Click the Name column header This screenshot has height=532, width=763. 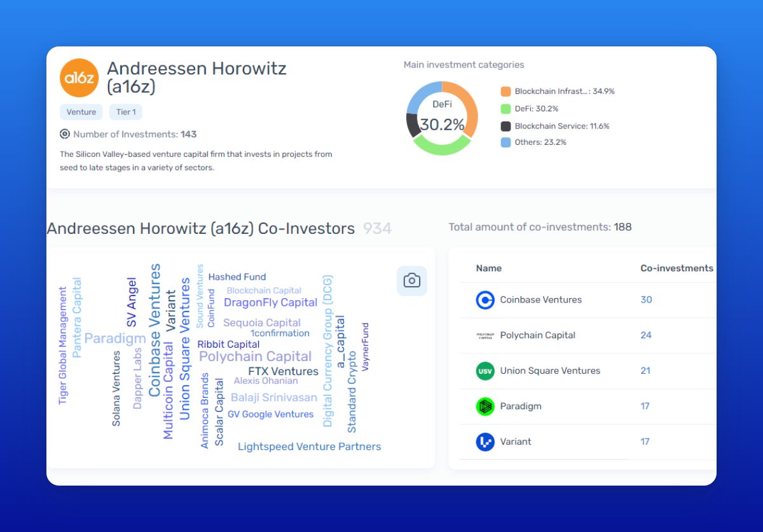[x=489, y=268]
